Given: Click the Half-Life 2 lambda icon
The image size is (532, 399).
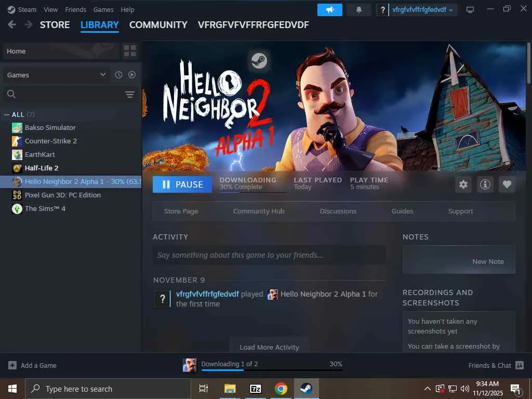Looking at the screenshot, I should point(17,168).
